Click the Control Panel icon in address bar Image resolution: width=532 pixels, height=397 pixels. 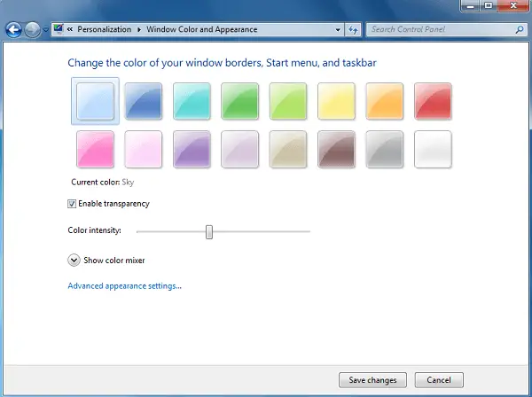pyautogui.click(x=59, y=29)
